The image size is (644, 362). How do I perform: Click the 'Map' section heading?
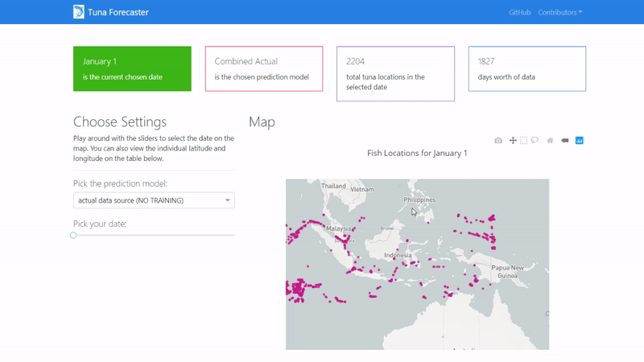262,122
